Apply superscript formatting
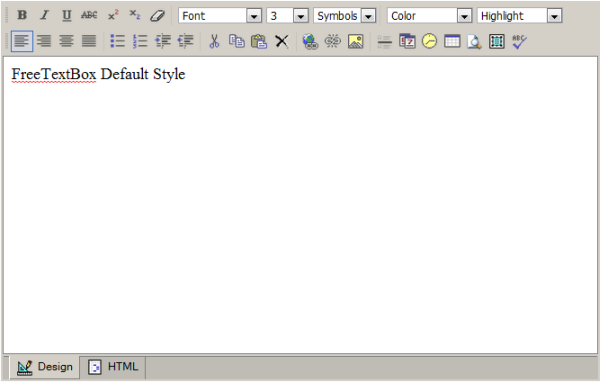The width and height of the screenshot is (600, 382). tap(113, 15)
